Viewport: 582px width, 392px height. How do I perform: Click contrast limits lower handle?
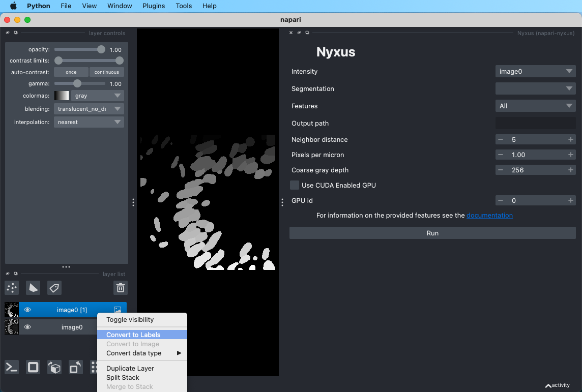[x=59, y=61]
